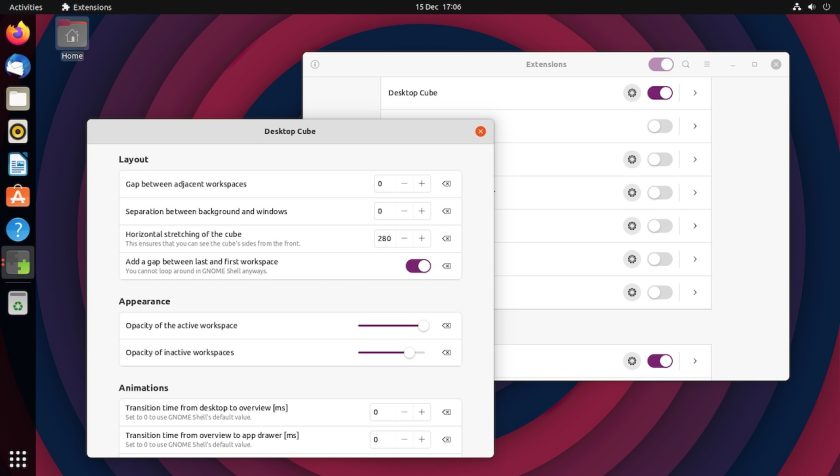Toggle gap between last and first workspace
Image resolution: width=840 pixels, height=476 pixels.
click(x=418, y=266)
